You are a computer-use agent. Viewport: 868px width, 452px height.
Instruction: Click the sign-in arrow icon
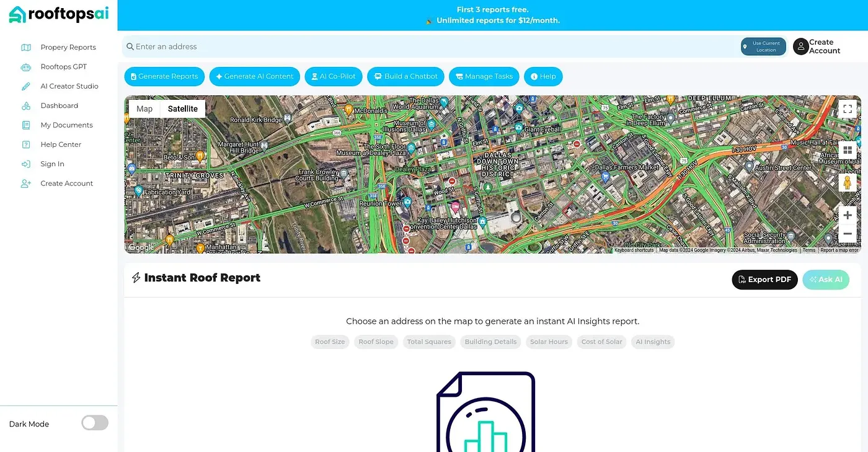[x=26, y=164]
